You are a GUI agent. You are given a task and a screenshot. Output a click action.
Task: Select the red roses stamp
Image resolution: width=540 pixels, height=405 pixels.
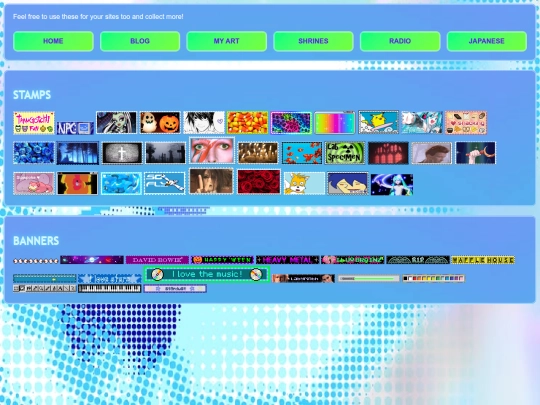pos(259,181)
